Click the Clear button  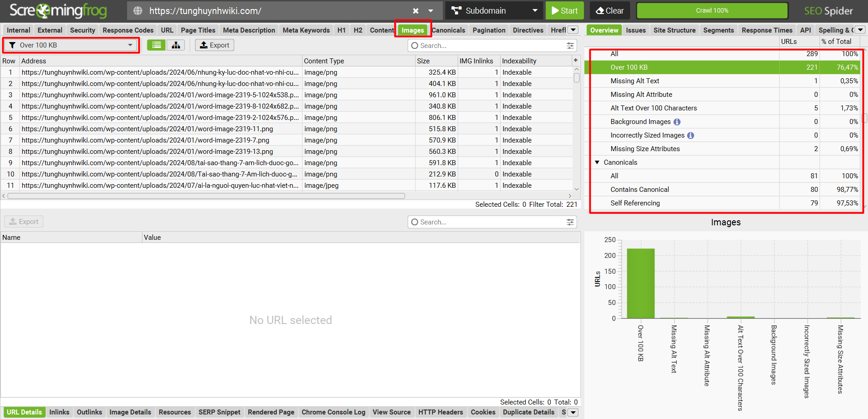609,11
